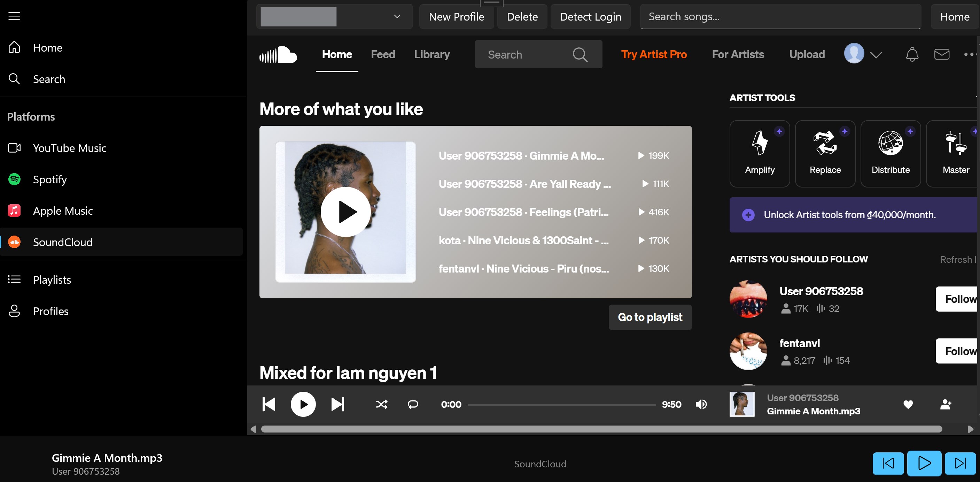This screenshot has width=980, height=482.
Task: Open User 906753258 artist avatar
Action: coord(748,299)
